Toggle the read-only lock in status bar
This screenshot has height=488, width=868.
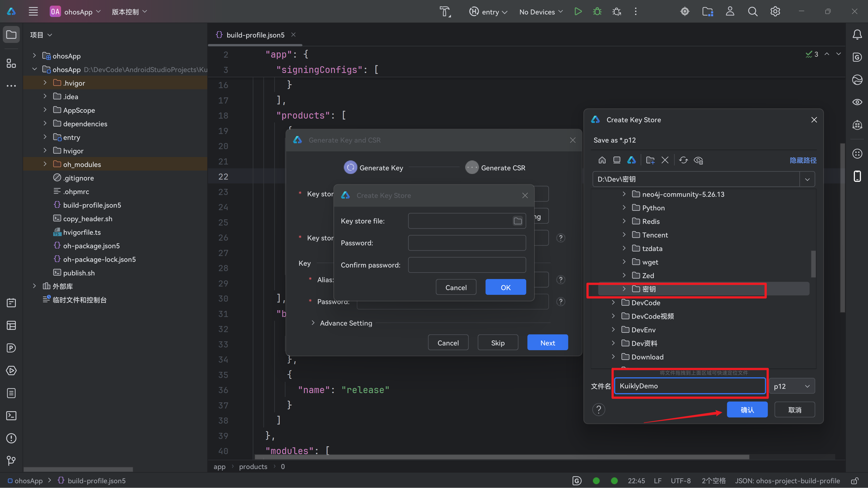[854, 481]
